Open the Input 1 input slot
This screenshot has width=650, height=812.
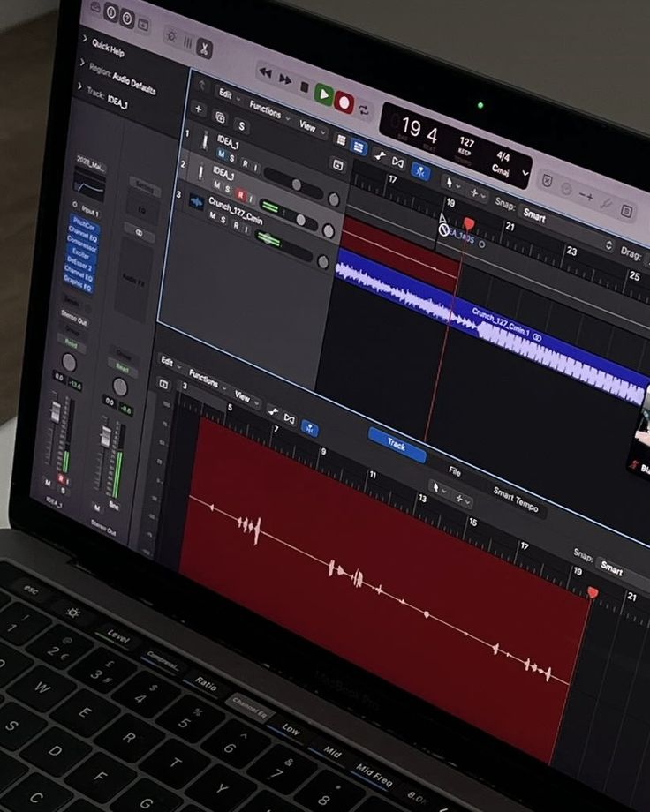[88, 211]
